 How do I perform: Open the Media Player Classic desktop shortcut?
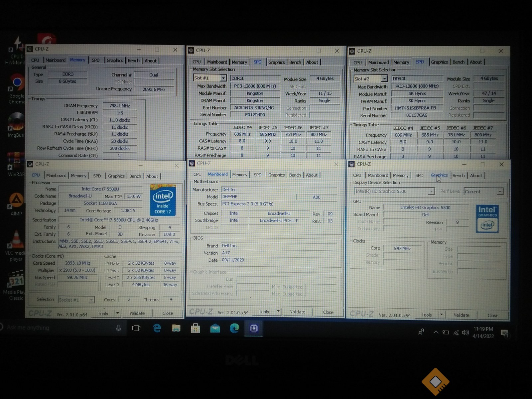tap(15, 285)
